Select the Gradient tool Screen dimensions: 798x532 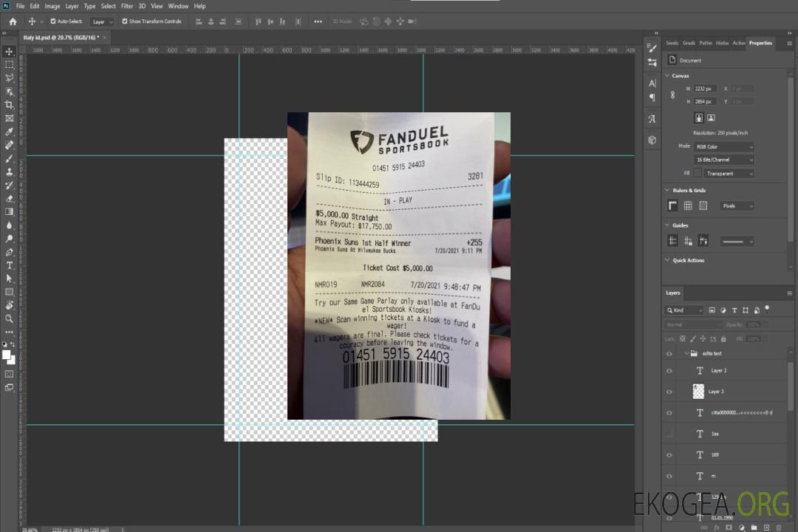(9, 212)
